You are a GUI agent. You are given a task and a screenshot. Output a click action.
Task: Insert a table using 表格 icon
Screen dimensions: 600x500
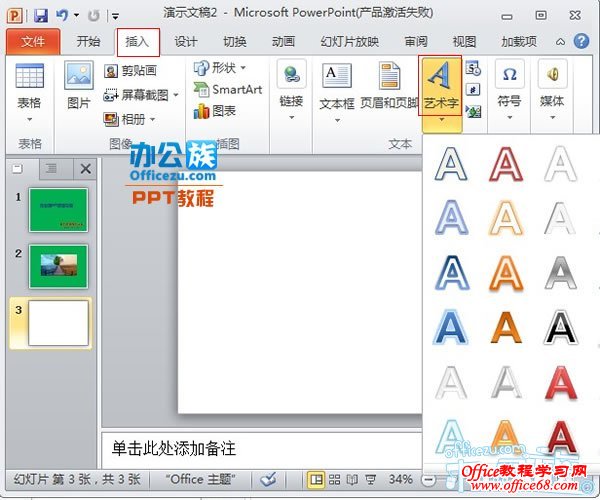(x=29, y=76)
